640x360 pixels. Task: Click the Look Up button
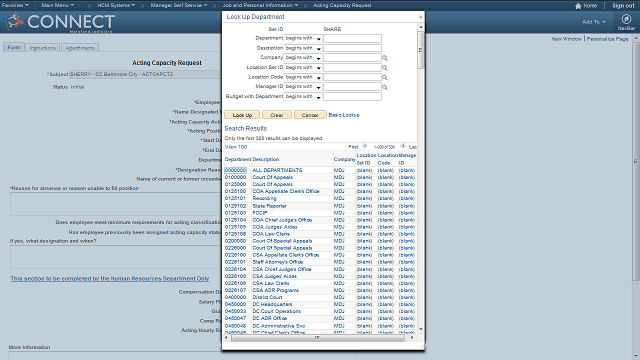(242, 115)
